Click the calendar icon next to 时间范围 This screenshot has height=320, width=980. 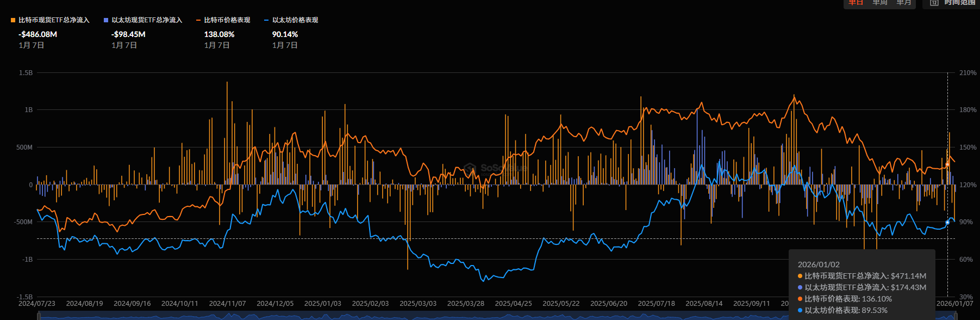pos(934,3)
